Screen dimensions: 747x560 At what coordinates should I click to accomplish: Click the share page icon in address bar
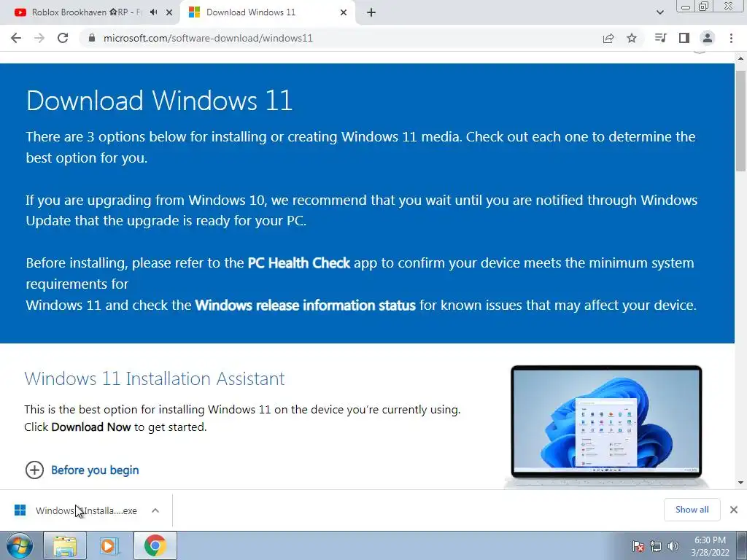pyautogui.click(x=608, y=38)
